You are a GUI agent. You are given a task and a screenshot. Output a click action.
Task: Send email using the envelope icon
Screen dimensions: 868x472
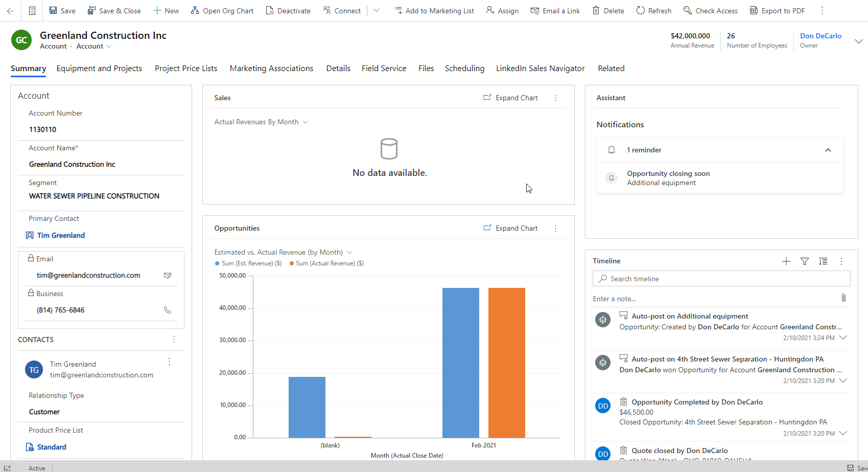[168, 275]
